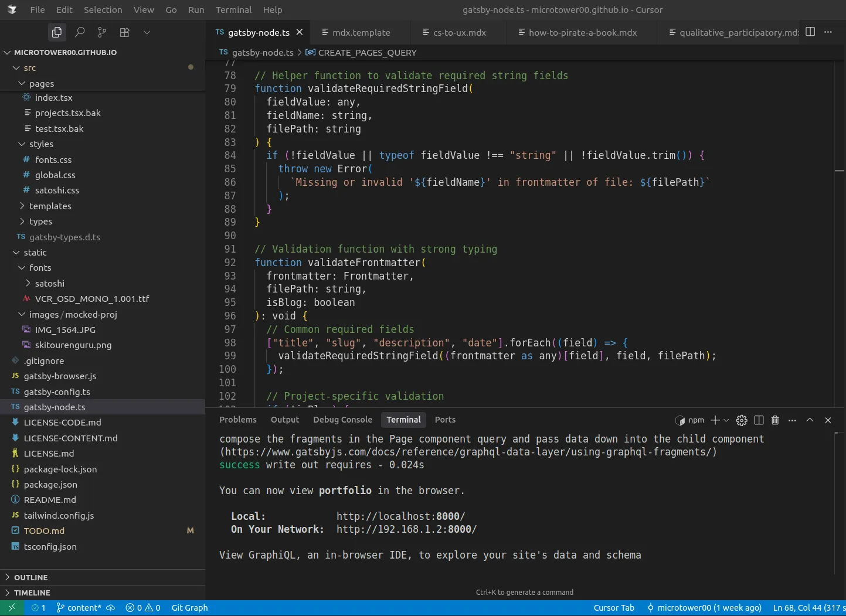Toggle the Cursor Tab status item

coord(614,608)
